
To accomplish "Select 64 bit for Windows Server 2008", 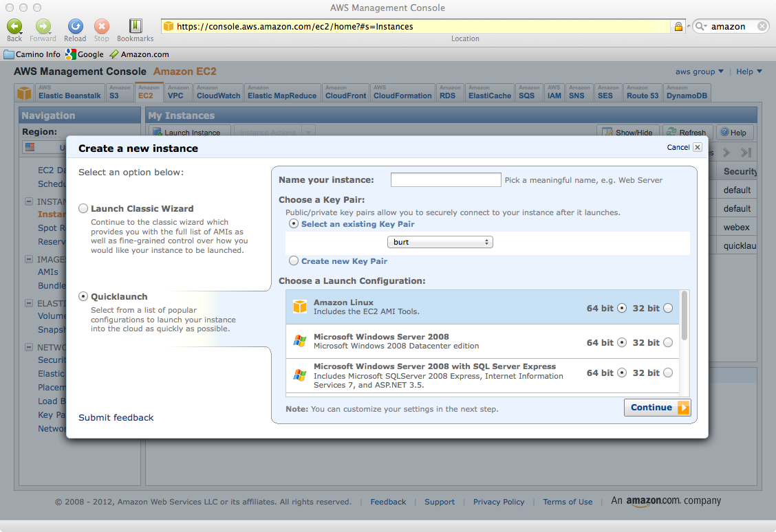I will 622,342.
